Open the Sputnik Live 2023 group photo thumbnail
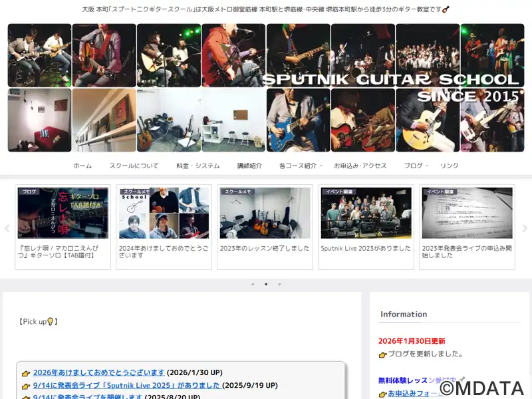 click(366, 213)
